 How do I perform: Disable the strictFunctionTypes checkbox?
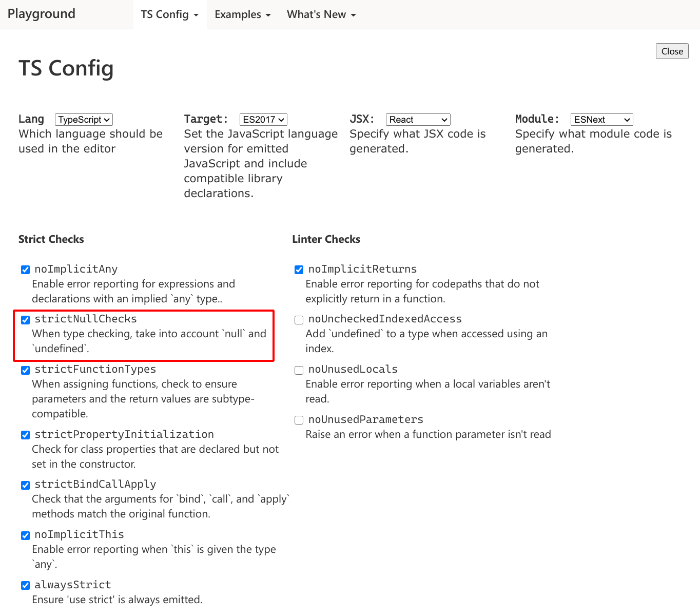(x=25, y=370)
